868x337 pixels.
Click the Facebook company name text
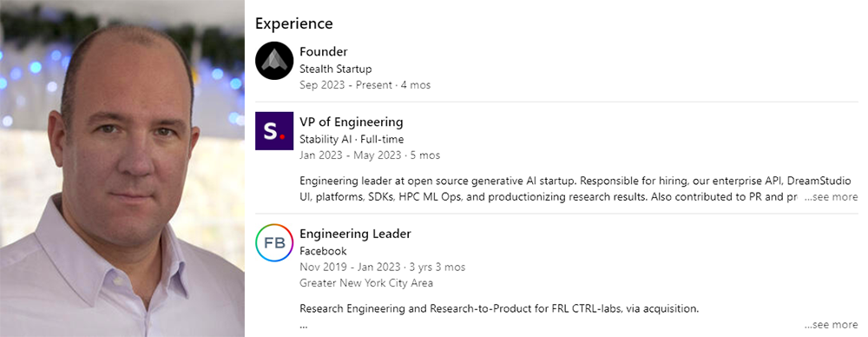[323, 251]
